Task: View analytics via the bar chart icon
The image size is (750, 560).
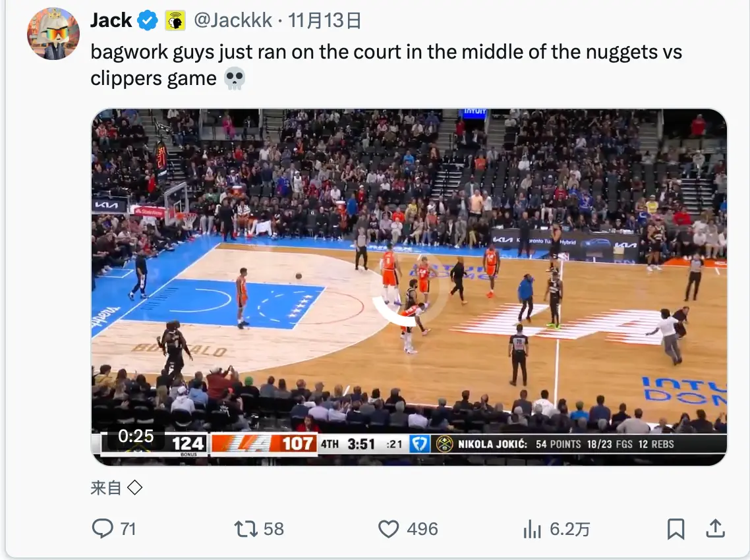Action: [532, 530]
